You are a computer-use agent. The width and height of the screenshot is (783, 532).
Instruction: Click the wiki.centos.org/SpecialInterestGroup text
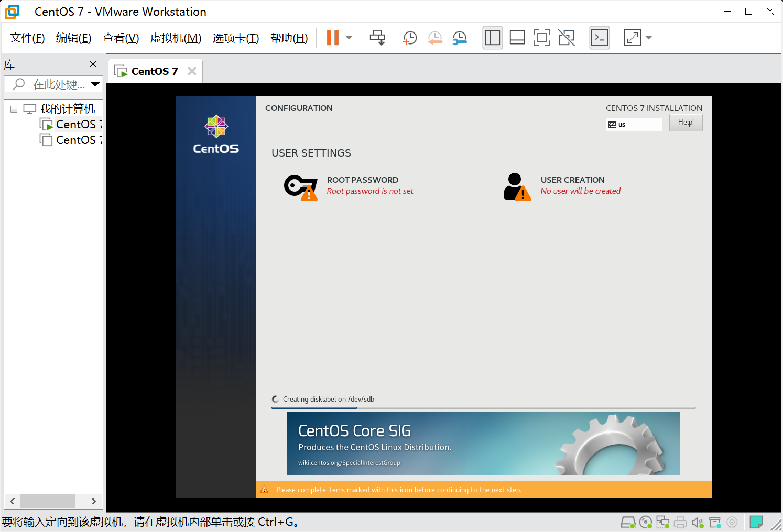(349, 463)
